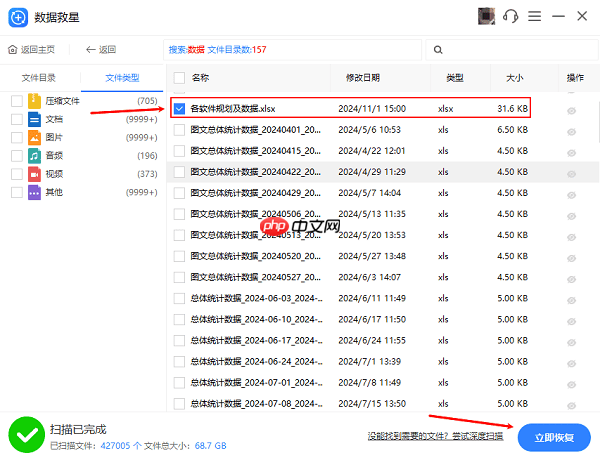
Task: Open the user avatar profile
Action: [486, 16]
